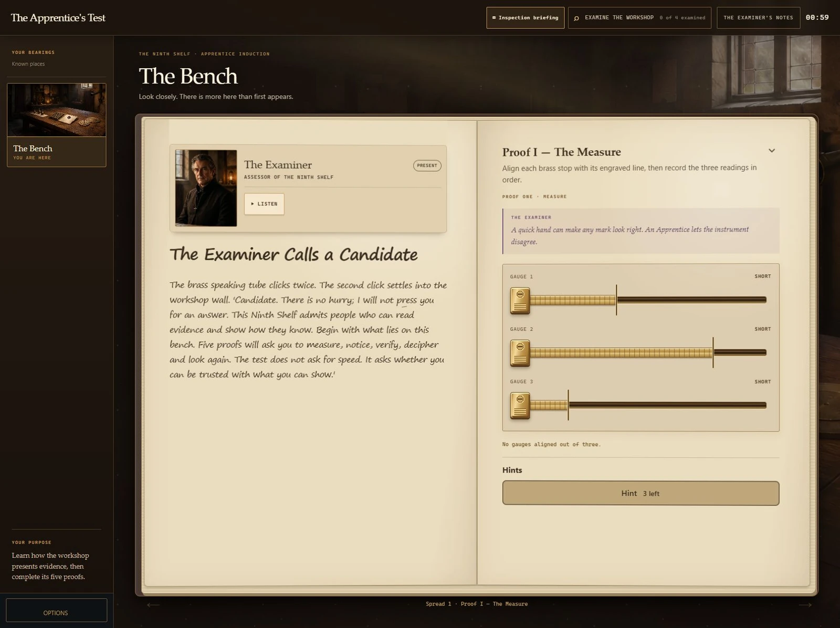Click the 'Hints' heading

(512, 470)
